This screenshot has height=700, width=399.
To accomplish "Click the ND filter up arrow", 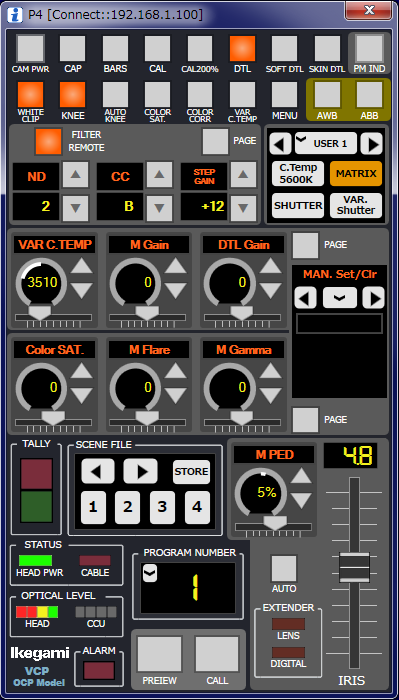I will tap(75, 175).
